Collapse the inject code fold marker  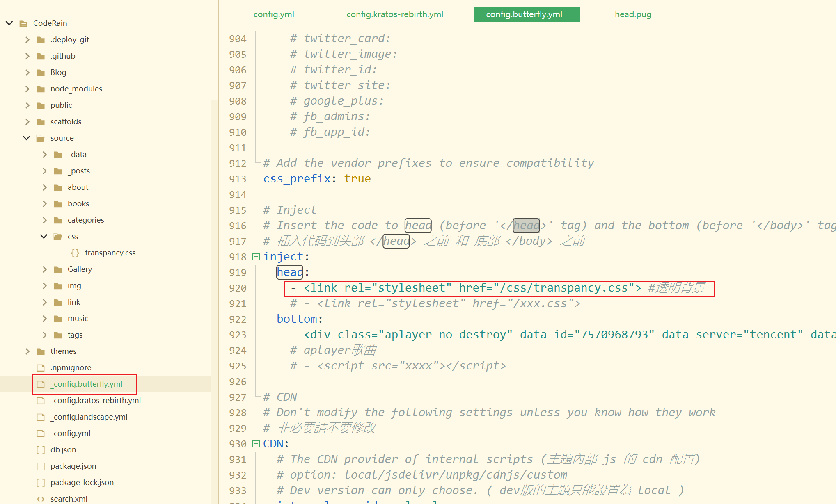tap(256, 257)
